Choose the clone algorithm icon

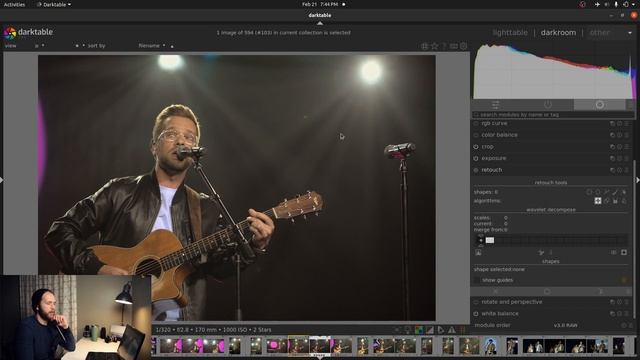click(607, 201)
